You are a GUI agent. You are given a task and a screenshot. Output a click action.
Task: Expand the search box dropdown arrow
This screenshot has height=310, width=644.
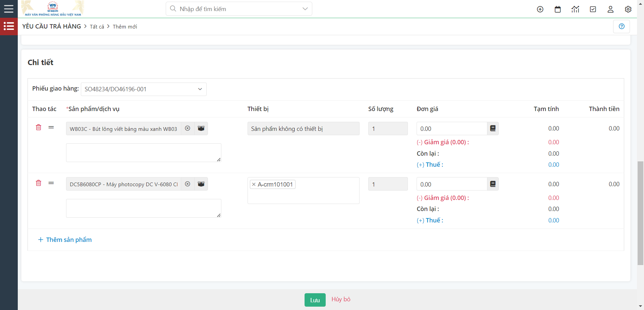(305, 9)
